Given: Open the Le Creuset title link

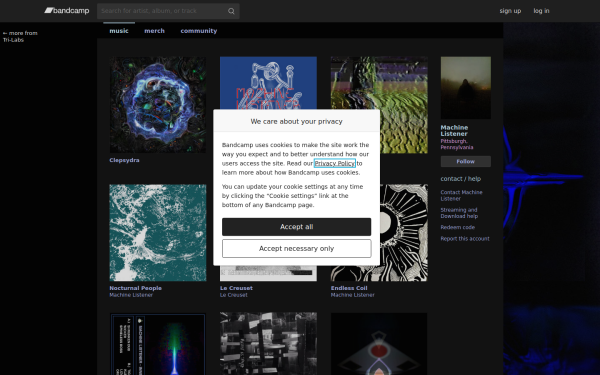Looking at the screenshot, I should pos(236,288).
